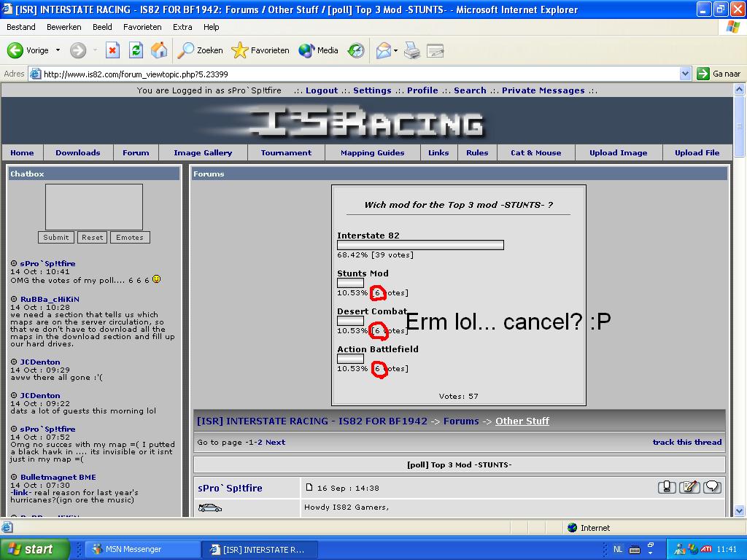
Task: Open the Bewerken menu
Action: [x=64, y=27]
